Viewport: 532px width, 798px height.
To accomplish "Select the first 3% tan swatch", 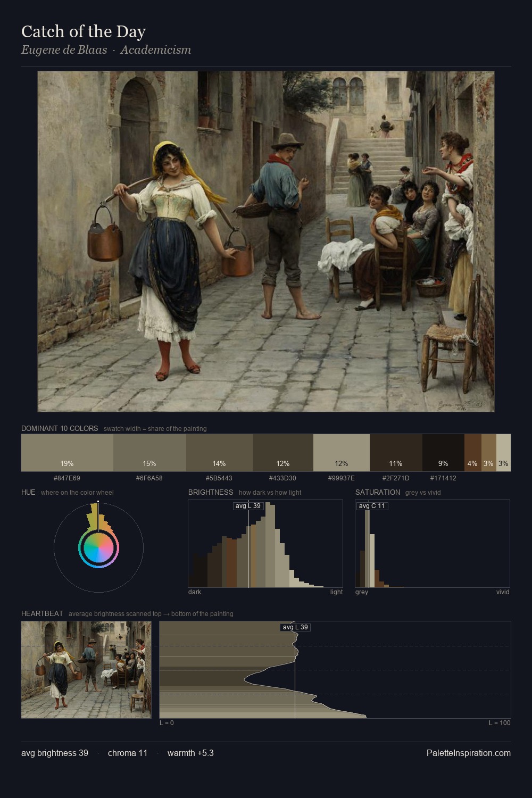I will coord(488,453).
